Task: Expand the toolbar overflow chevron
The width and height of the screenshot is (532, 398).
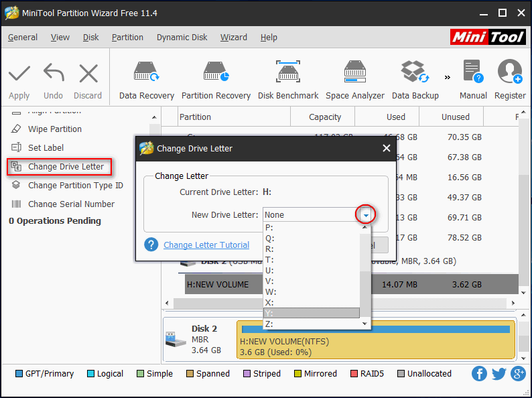Action: 447,76
